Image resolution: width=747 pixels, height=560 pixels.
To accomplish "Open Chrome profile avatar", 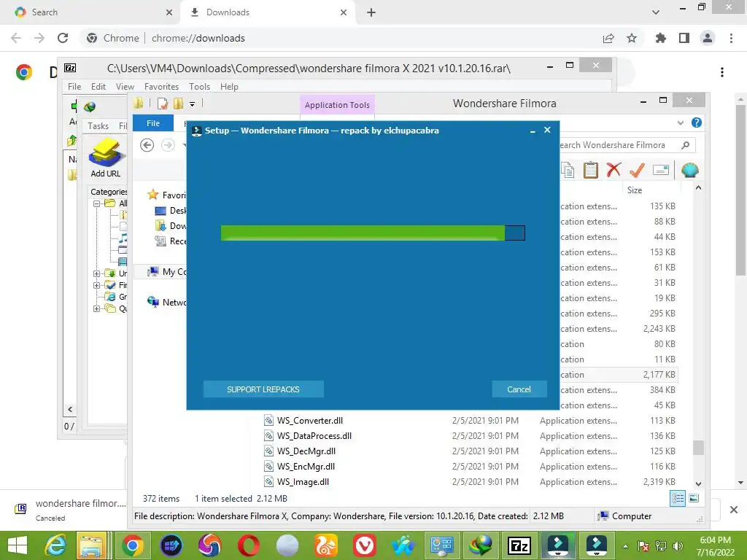I will [x=708, y=38].
